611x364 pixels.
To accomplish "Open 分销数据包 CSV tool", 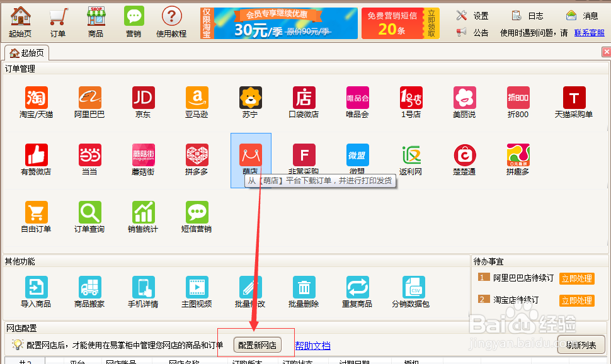I will (411, 292).
